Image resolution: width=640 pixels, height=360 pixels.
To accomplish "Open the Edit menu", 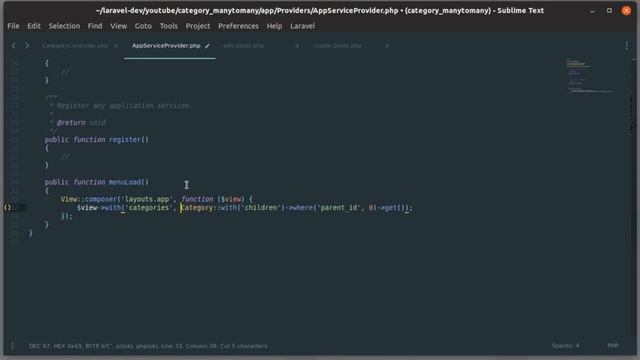I will click(x=34, y=26).
